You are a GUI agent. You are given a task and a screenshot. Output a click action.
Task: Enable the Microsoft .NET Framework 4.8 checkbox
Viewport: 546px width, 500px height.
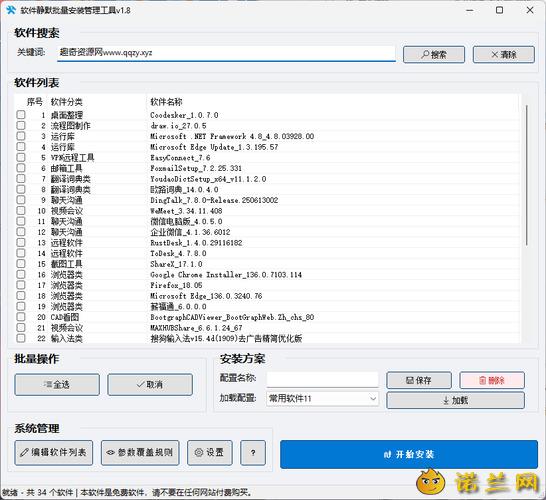coord(21,136)
